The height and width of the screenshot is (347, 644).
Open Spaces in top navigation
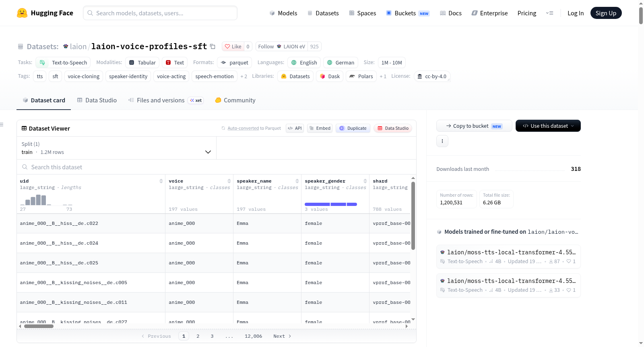[362, 13]
